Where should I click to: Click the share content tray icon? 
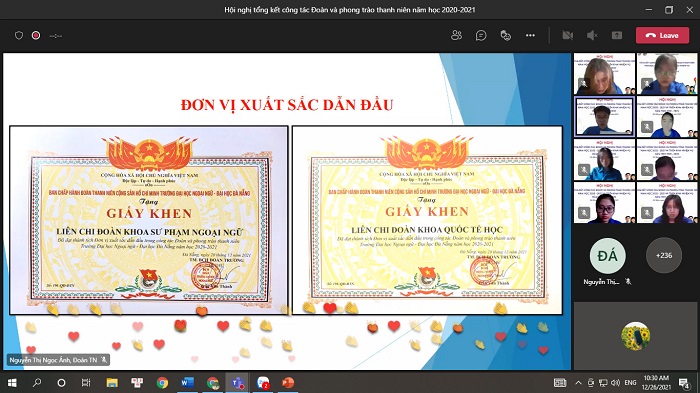(x=617, y=35)
